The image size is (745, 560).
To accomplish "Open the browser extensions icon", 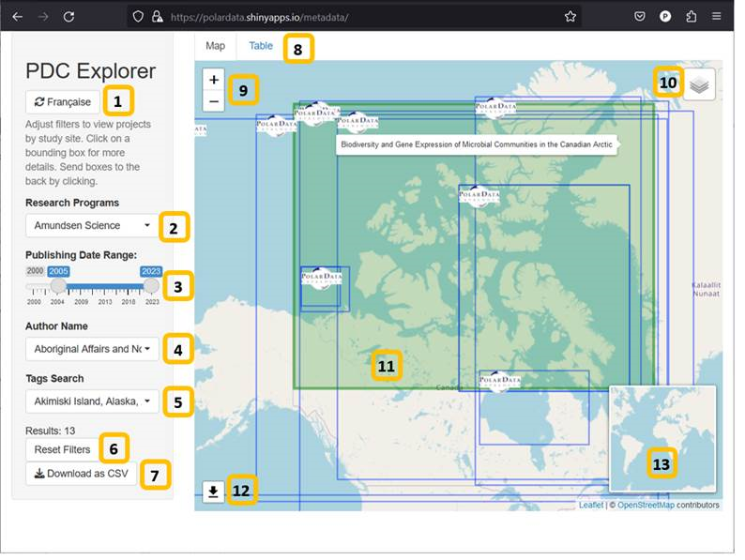I will click(692, 16).
